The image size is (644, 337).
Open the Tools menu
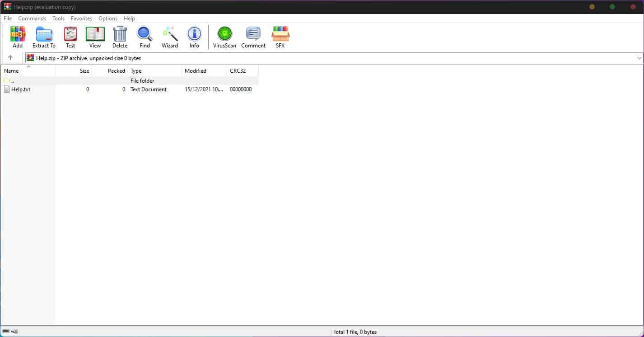58,19
